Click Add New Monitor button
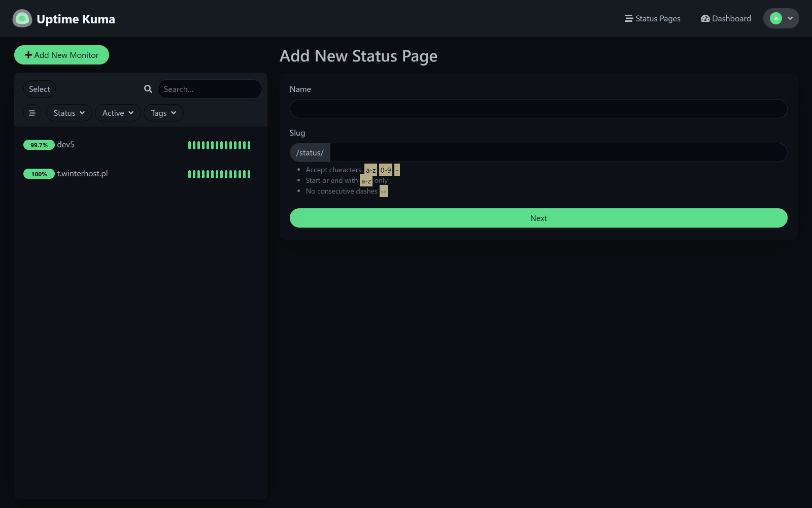The height and width of the screenshot is (508, 812). click(61, 55)
